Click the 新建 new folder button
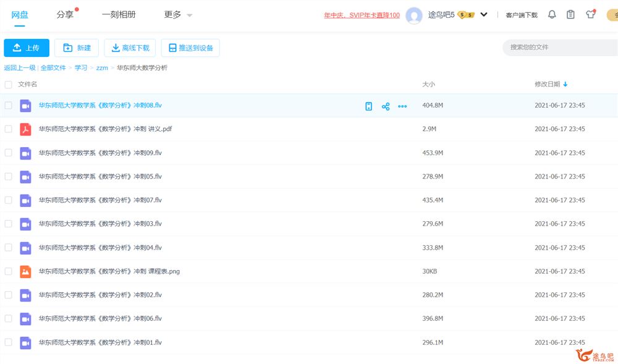 [x=77, y=48]
